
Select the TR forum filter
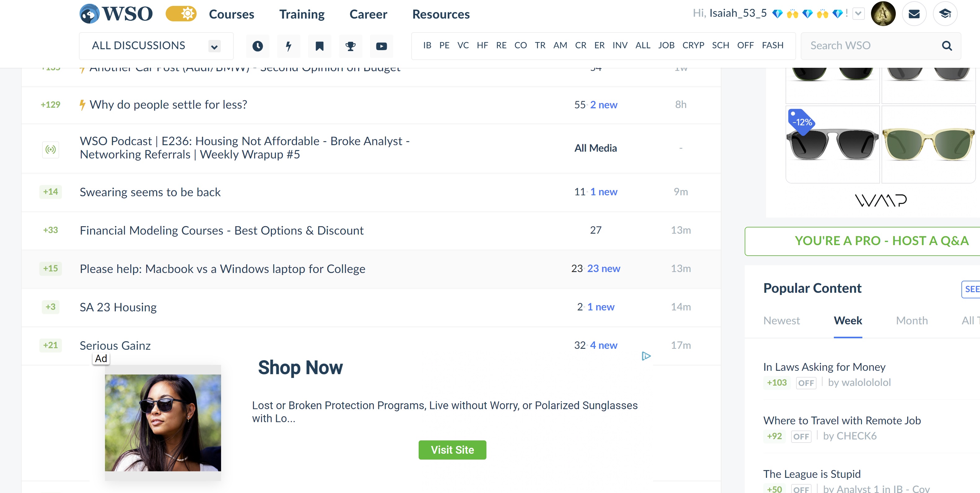pyautogui.click(x=540, y=45)
